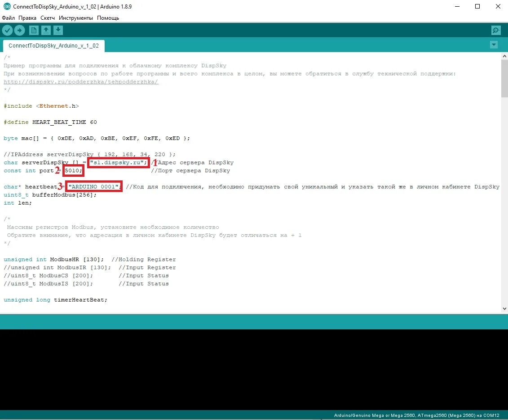This screenshot has height=420, width=508.
Task: Click the vertical scrollbar thumb
Action: pyautogui.click(x=504, y=79)
